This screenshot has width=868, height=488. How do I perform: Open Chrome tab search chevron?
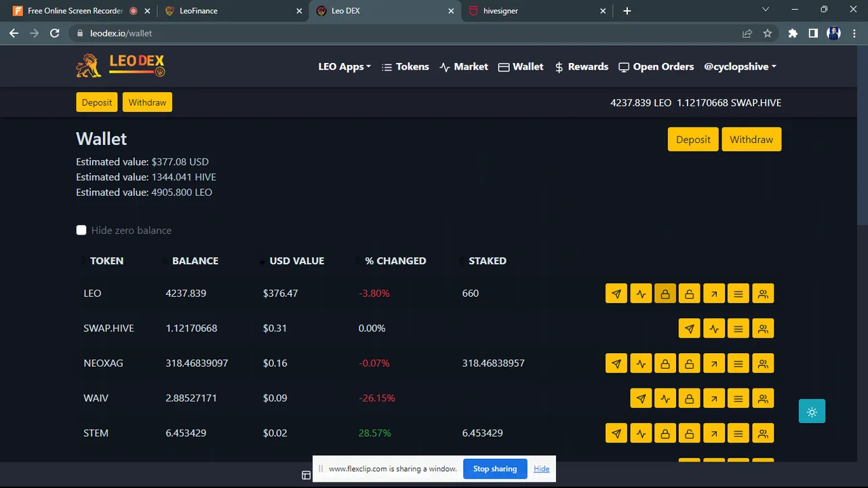(766, 9)
